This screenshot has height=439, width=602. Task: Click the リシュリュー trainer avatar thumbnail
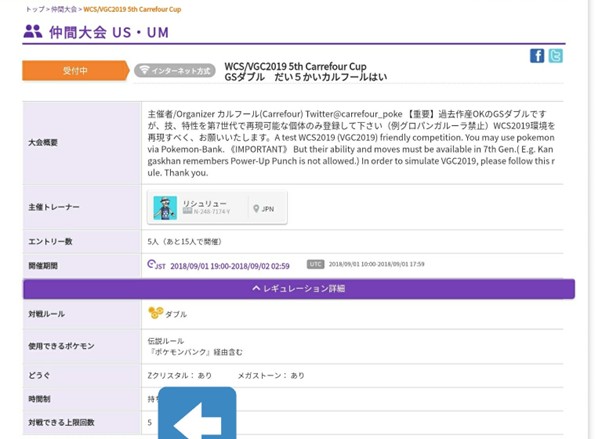(165, 207)
